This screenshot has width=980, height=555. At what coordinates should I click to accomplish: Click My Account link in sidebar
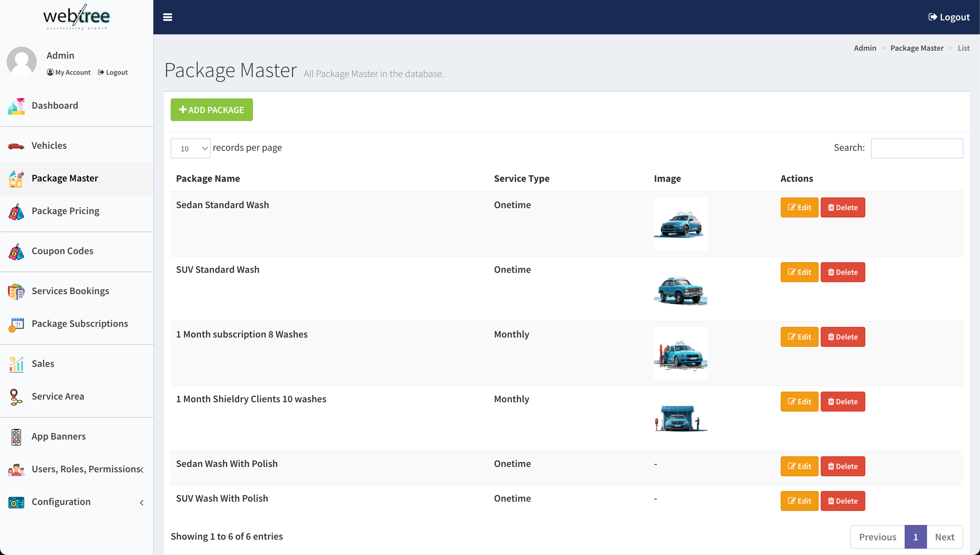69,72
